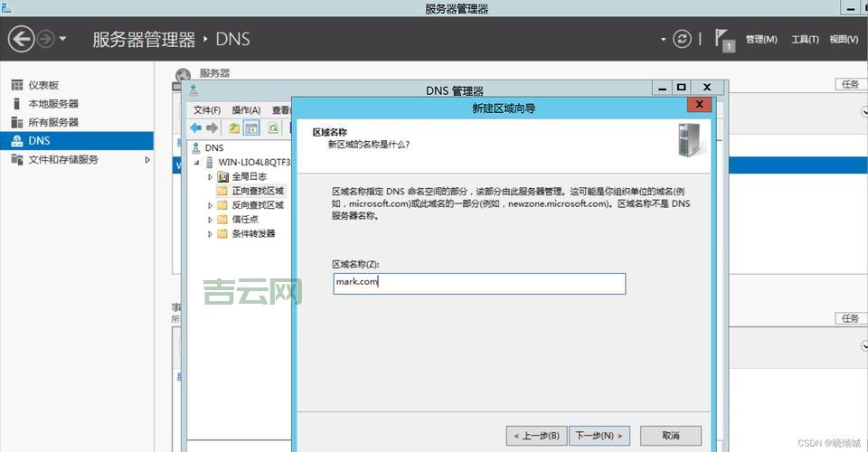Click the Server Manager refresh icon
Viewport: 868px width, 452px height.
tap(683, 39)
